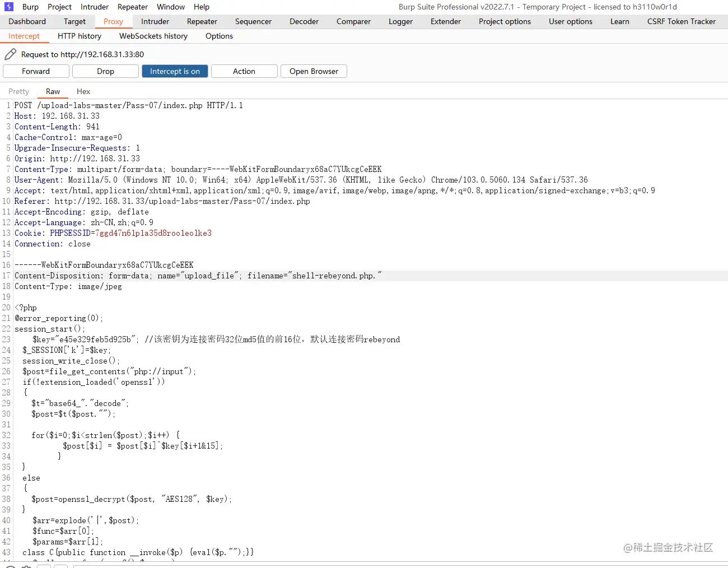
Task: Switch request view to Raw
Action: tap(53, 91)
